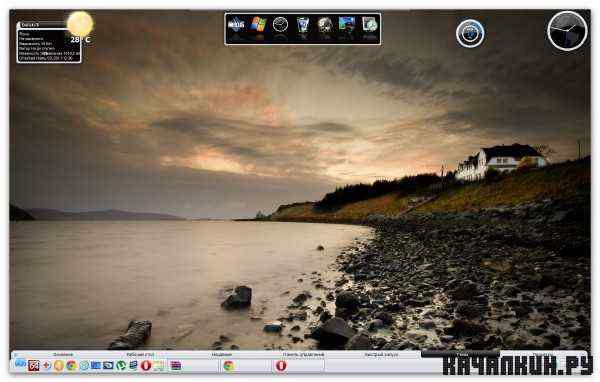This screenshot has height=382, width=600.
Task: Launch Opera from the bottom-left shortcut group
Action: 146,366
